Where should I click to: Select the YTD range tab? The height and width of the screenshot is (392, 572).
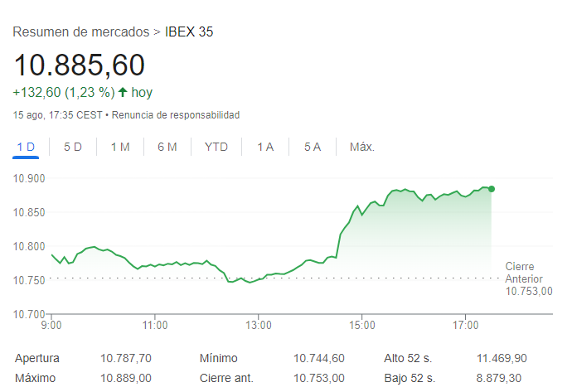[216, 147]
